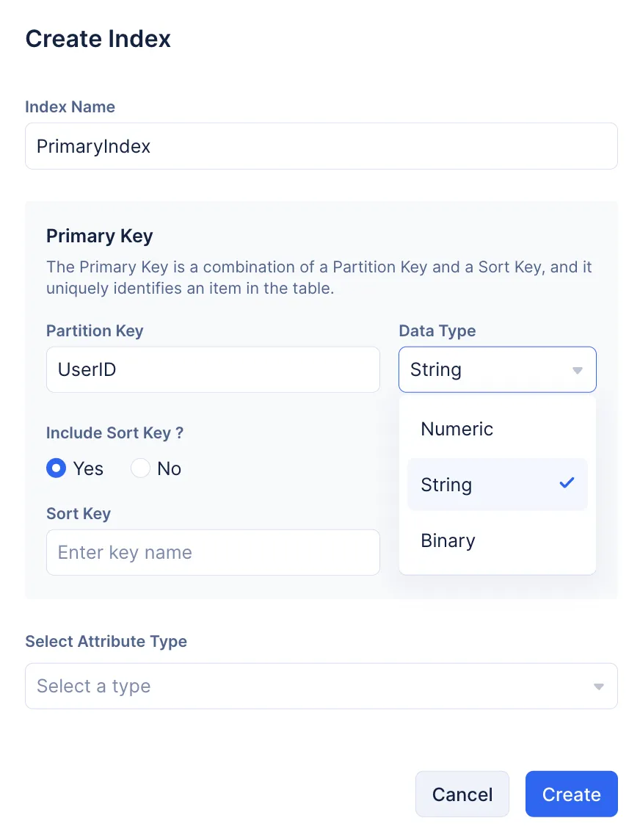Image resolution: width=640 pixels, height=840 pixels.
Task: Click the 'Create Index' dialog heading
Action: [x=98, y=39]
